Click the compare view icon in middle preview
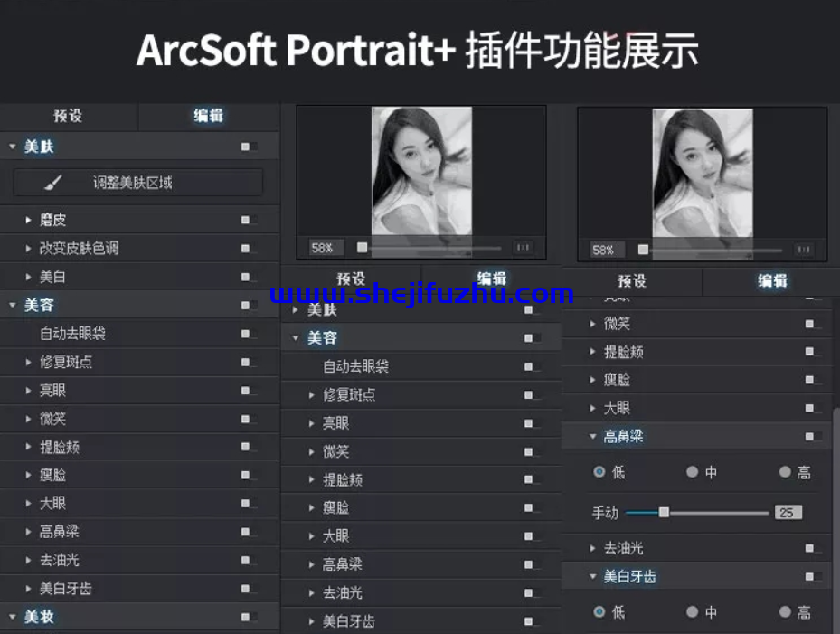The image size is (840, 634). 523,247
